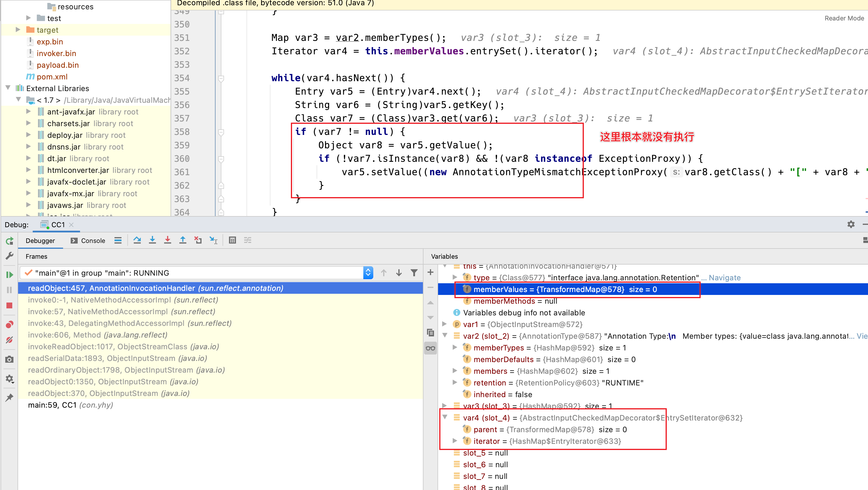This screenshot has width=868, height=490.
Task: Click the Step Over debugger icon
Action: click(137, 240)
